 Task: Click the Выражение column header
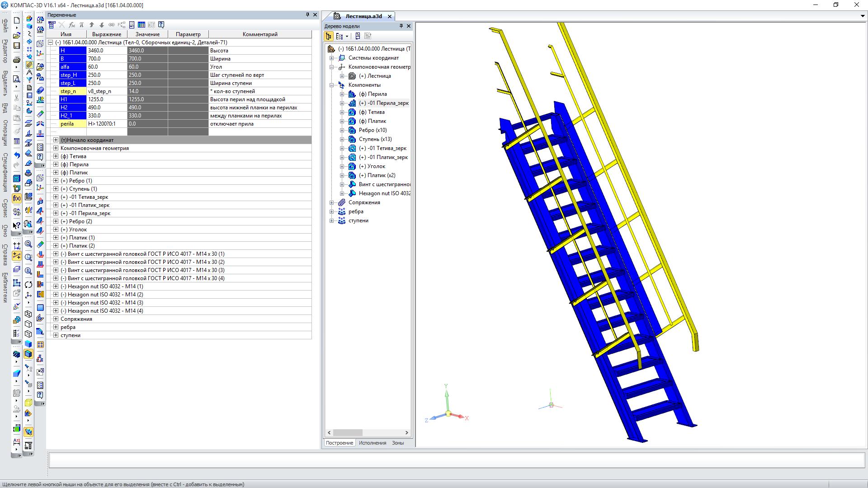click(107, 34)
